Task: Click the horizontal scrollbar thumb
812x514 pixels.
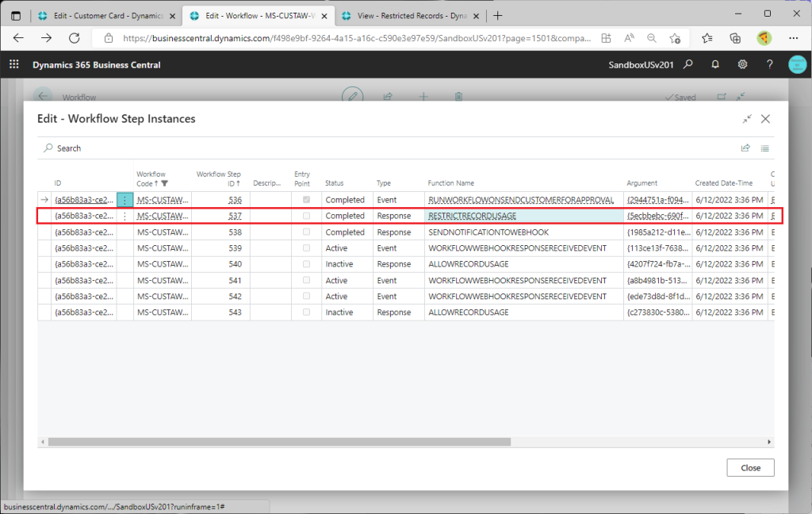Action: (279, 442)
